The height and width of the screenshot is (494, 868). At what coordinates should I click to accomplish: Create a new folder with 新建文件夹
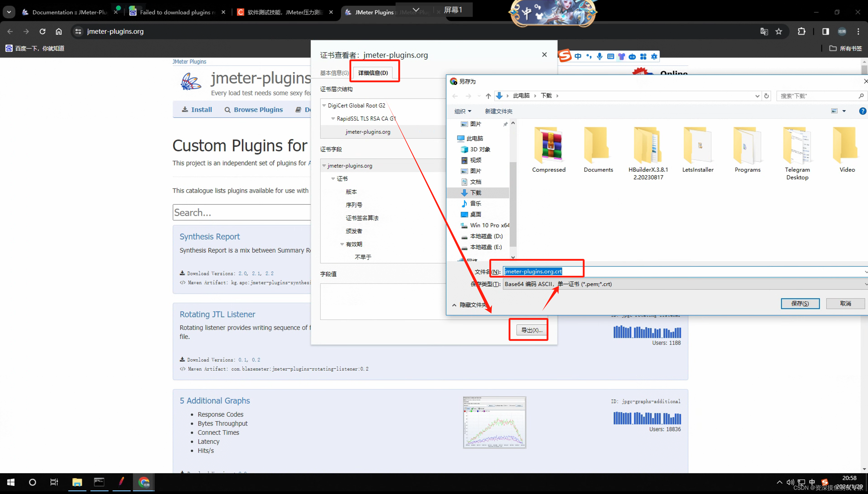(498, 111)
